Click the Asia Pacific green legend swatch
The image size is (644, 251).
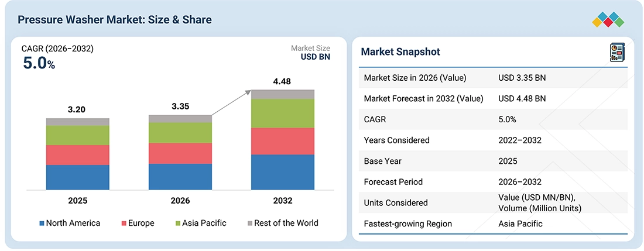178,224
